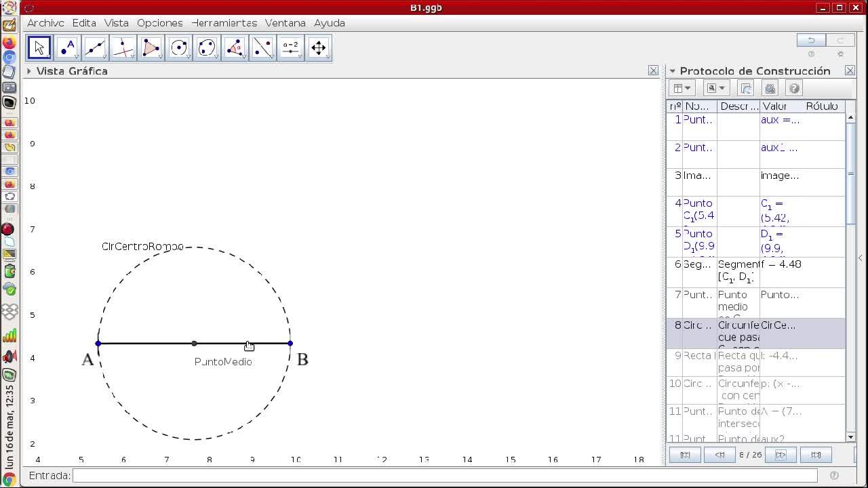Open the Opciones menu
This screenshot has height=488, width=868.
click(x=159, y=22)
